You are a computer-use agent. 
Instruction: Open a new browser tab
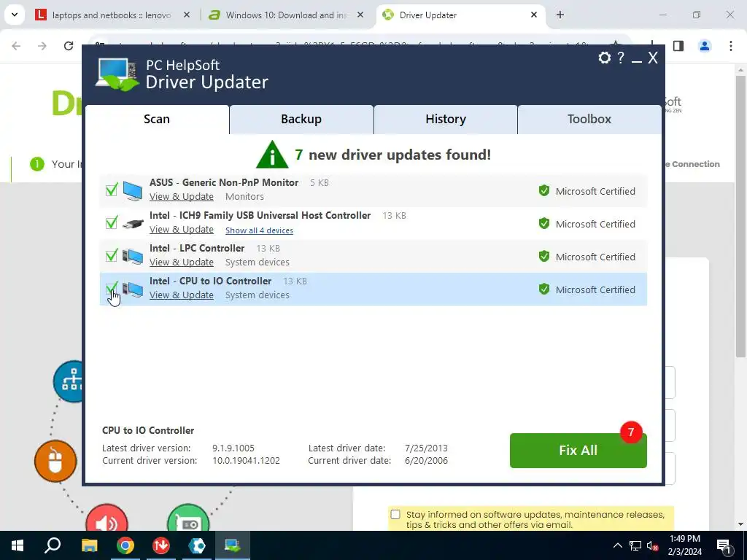click(560, 15)
